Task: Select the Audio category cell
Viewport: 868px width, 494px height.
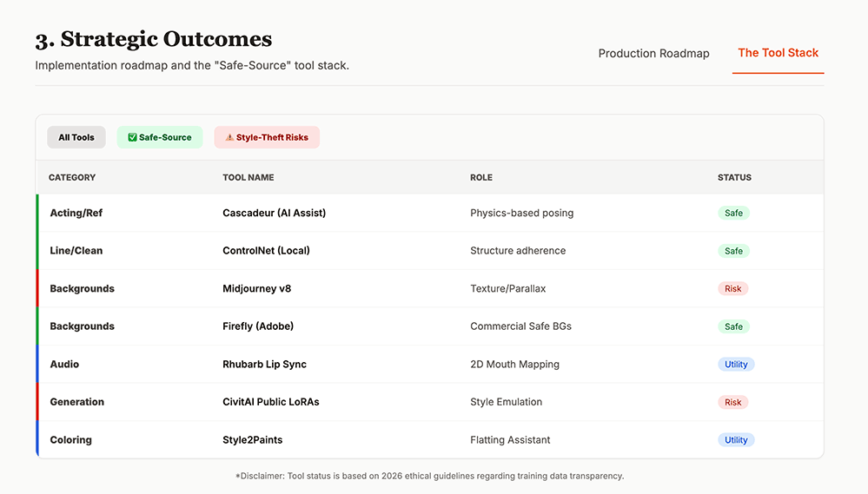Action: (64, 364)
